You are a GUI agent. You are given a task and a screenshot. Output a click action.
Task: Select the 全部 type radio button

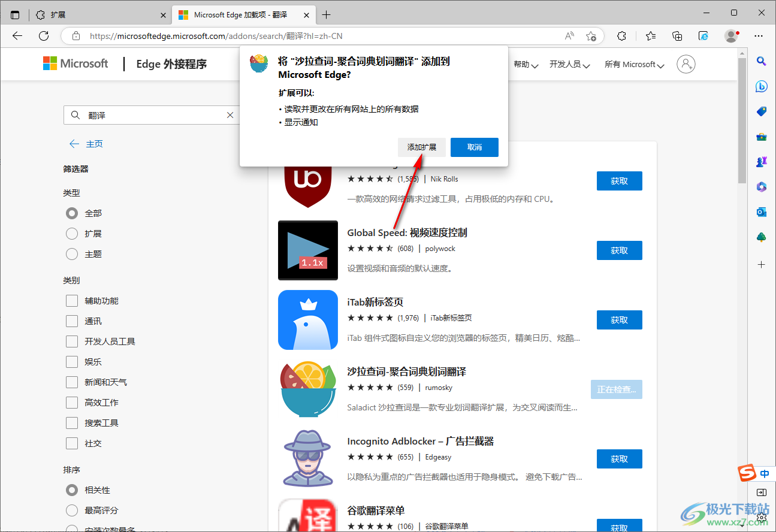[x=72, y=213]
